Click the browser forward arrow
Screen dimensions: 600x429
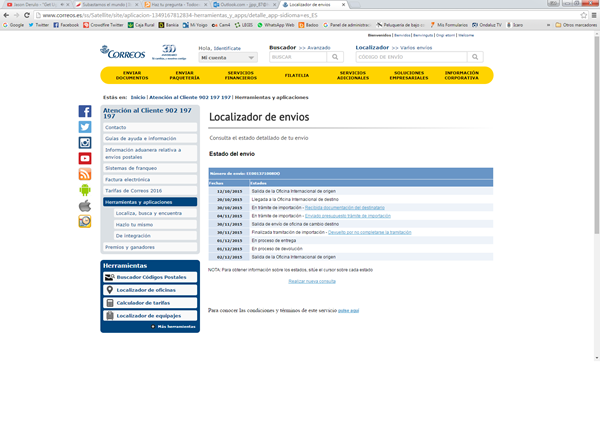[x=16, y=15]
